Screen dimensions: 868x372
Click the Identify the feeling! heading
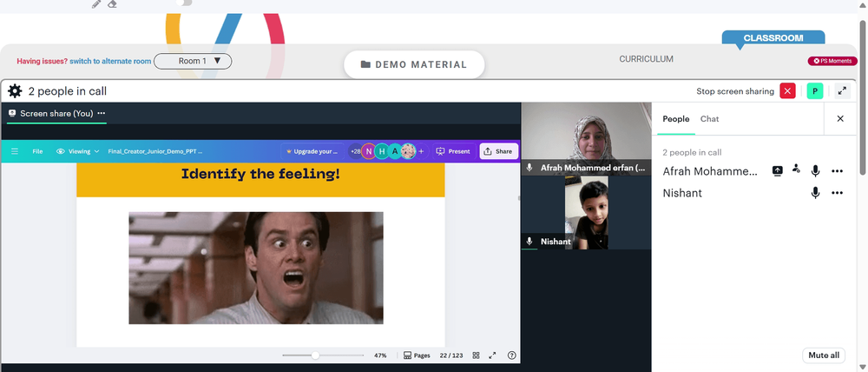260,174
